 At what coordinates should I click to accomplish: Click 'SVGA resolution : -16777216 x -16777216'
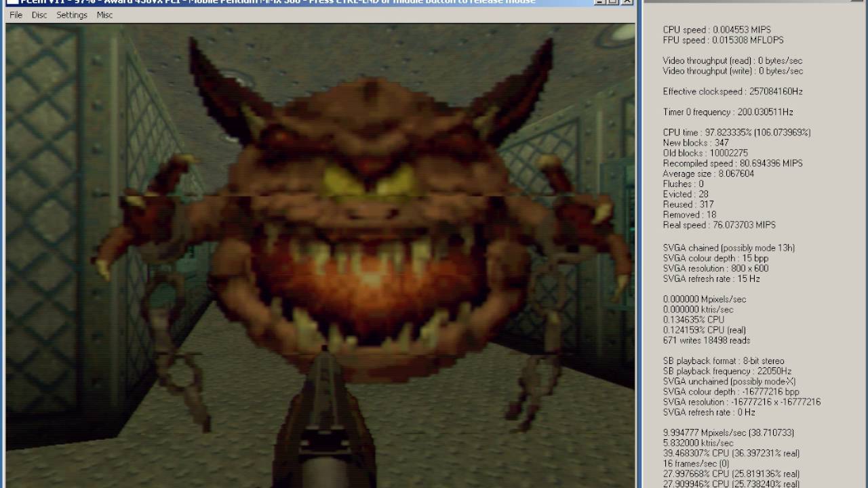pyautogui.click(x=742, y=402)
